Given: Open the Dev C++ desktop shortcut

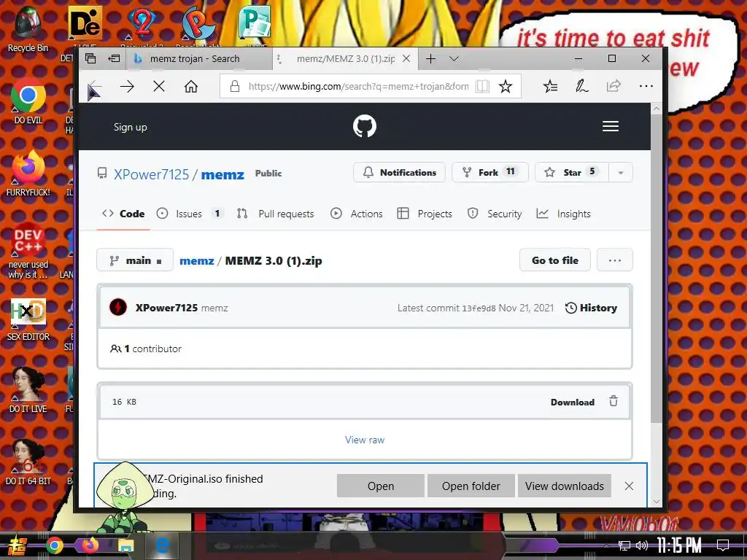Looking at the screenshot, I should pyautogui.click(x=28, y=251).
